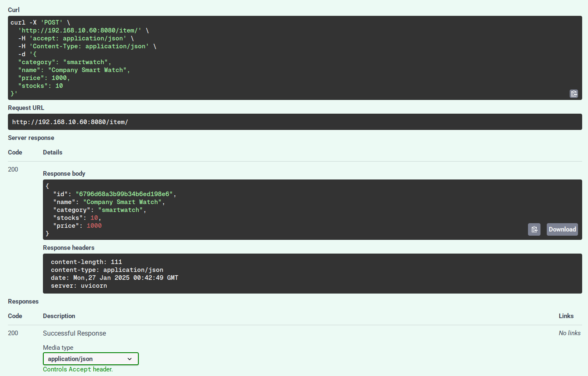588x376 pixels.
Task: Download the response body
Action: 562,229
